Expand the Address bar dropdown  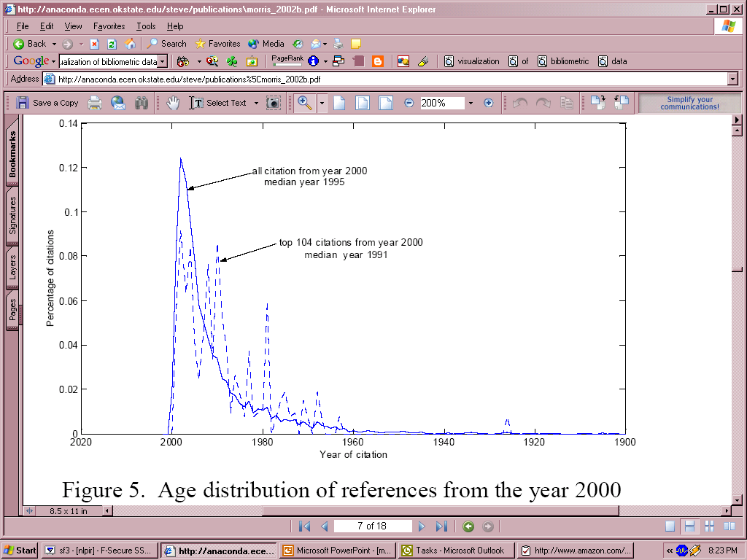[732, 79]
